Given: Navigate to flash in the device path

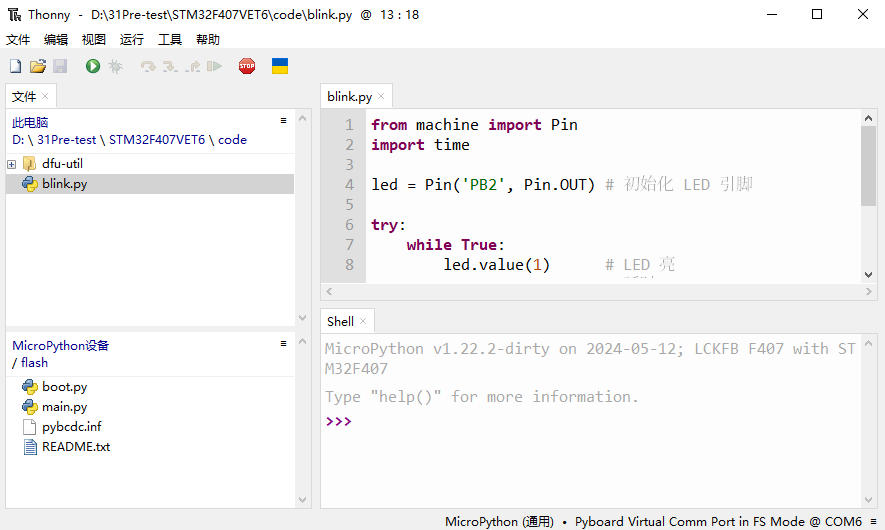Looking at the screenshot, I should coord(34,363).
